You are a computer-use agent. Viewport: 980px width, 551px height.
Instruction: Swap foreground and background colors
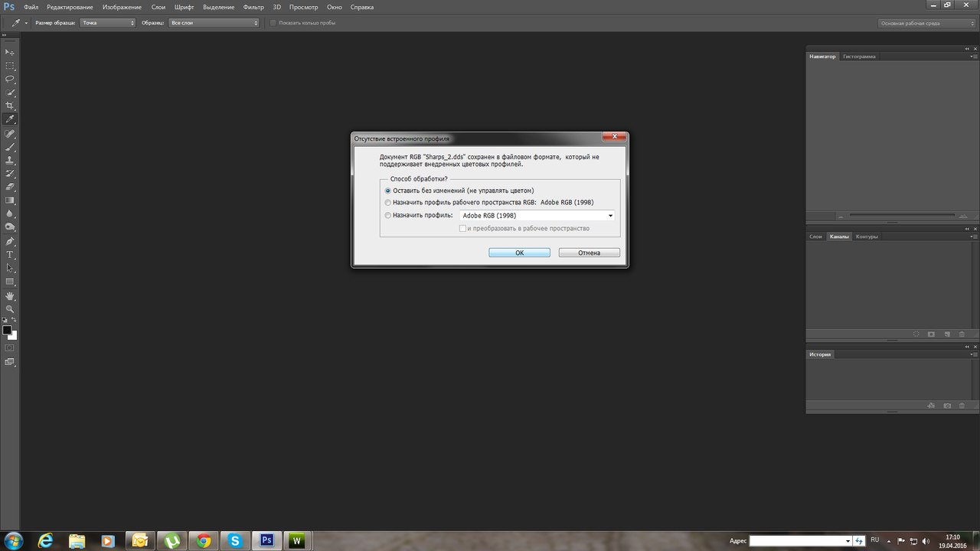tap(14, 320)
